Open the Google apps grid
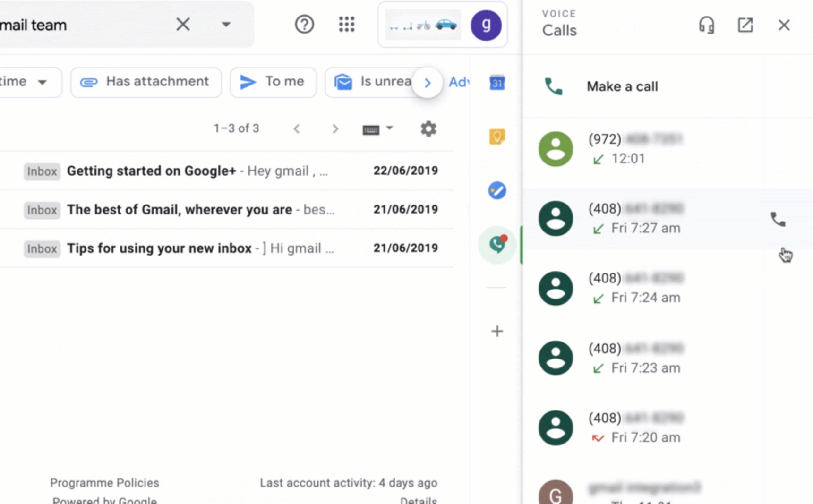Image resolution: width=813 pixels, height=504 pixels. (346, 24)
